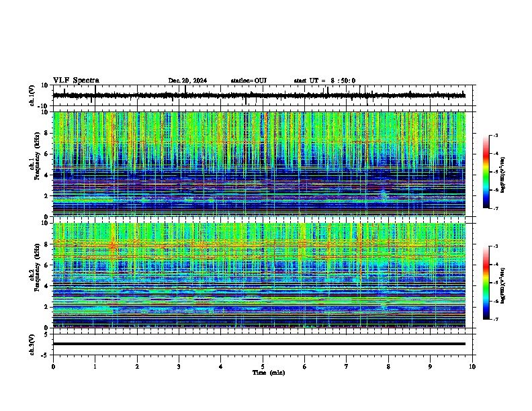Click the ch.1(V) waveform axis label
The image size is (532, 411).
(x=32, y=95)
